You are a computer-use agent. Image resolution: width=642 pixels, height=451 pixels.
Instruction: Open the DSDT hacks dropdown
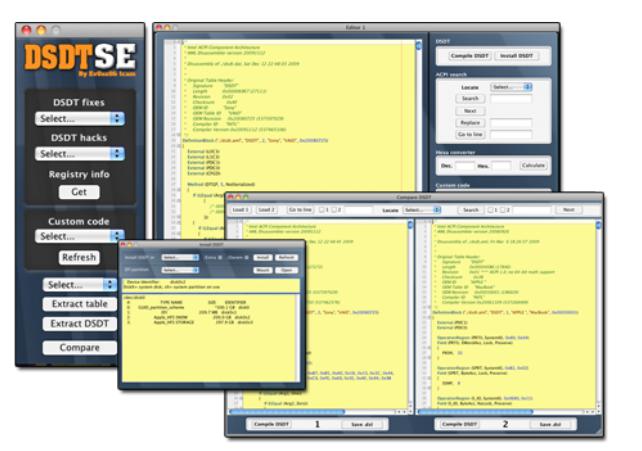pyautogui.click(x=80, y=154)
